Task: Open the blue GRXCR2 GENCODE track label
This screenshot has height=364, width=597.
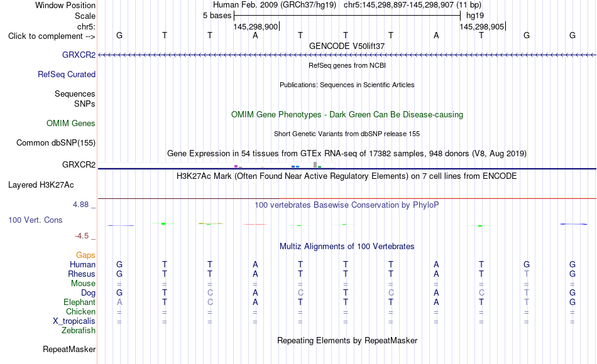Action: pos(79,55)
